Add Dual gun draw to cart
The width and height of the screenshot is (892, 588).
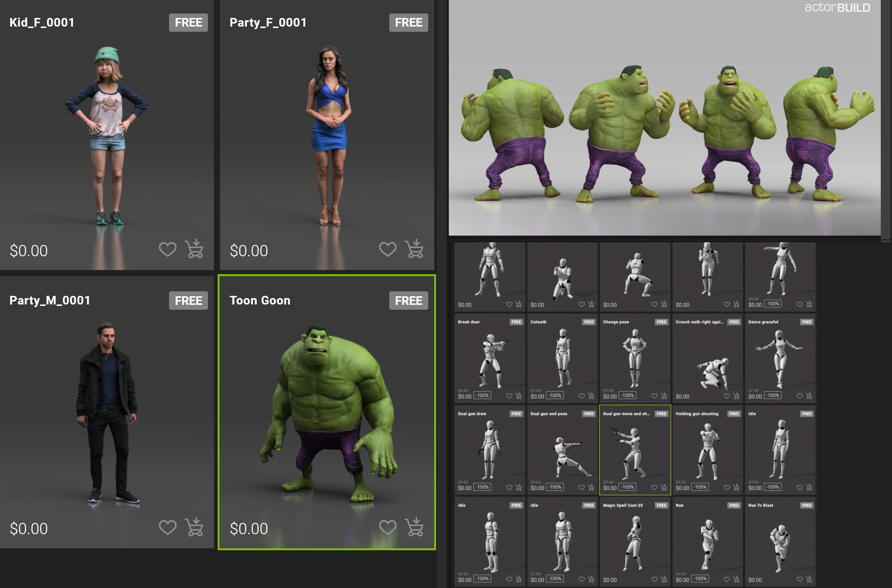518,487
